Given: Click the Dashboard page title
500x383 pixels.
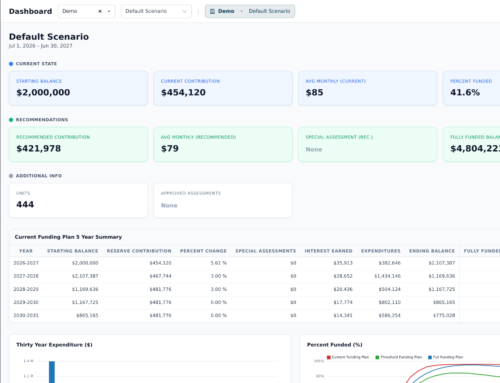Looking at the screenshot, I should 30,11.
